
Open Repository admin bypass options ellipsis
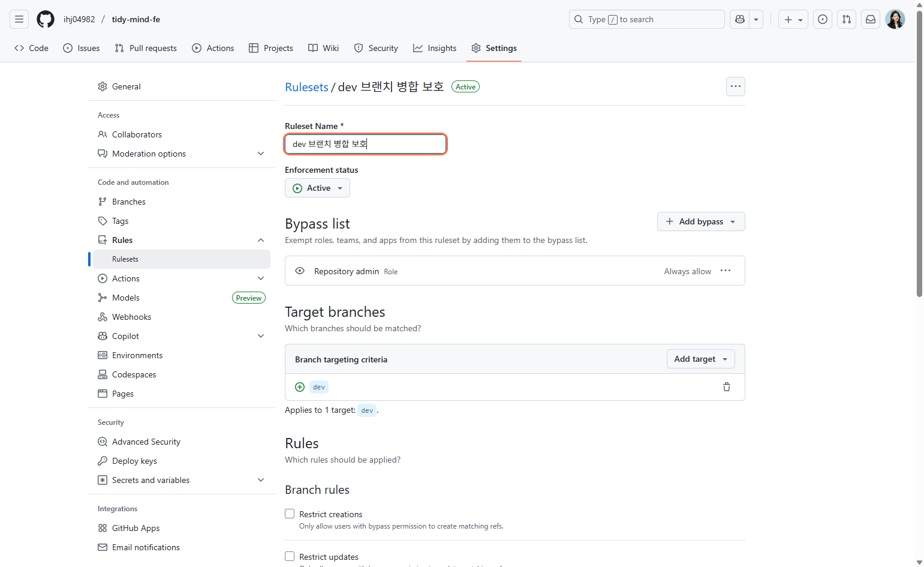pos(726,271)
